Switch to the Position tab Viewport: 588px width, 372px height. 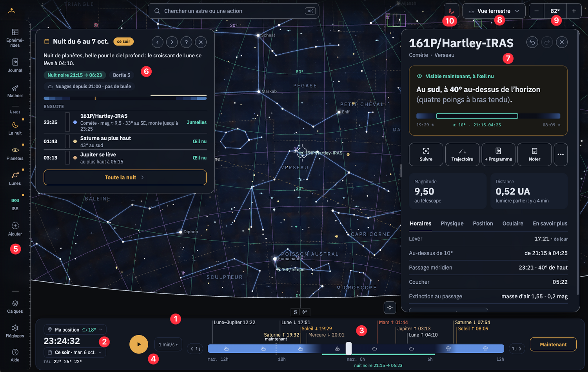483,223
